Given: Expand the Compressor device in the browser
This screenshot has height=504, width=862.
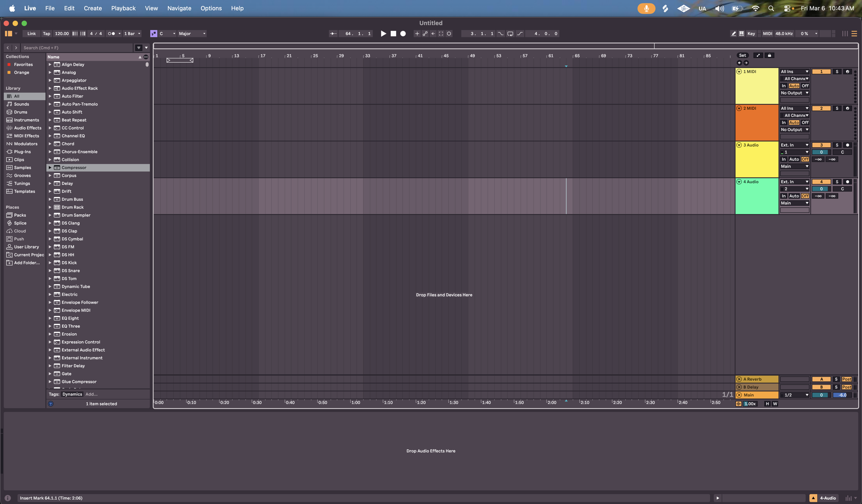Looking at the screenshot, I should click(x=50, y=168).
